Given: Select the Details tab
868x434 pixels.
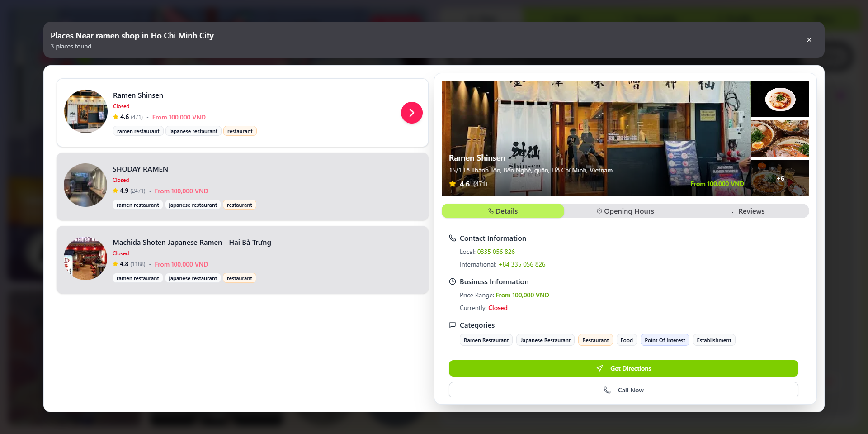Looking at the screenshot, I should click(x=503, y=211).
